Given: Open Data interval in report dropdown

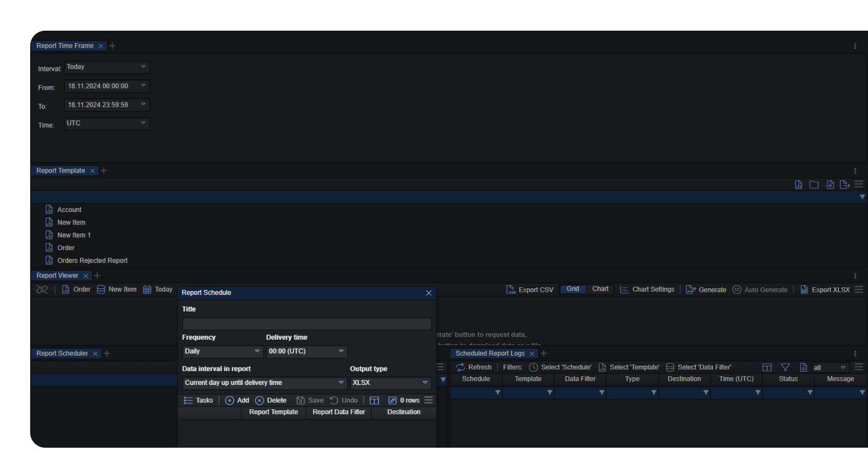Looking at the screenshot, I should pos(265,383).
